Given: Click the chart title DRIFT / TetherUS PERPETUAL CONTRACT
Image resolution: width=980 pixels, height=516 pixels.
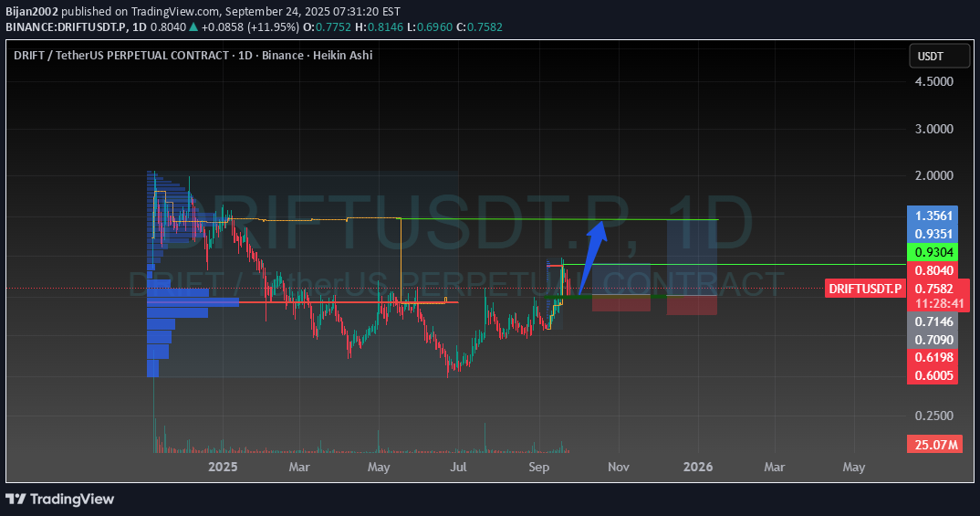Looking at the screenshot, I should click(121, 56).
